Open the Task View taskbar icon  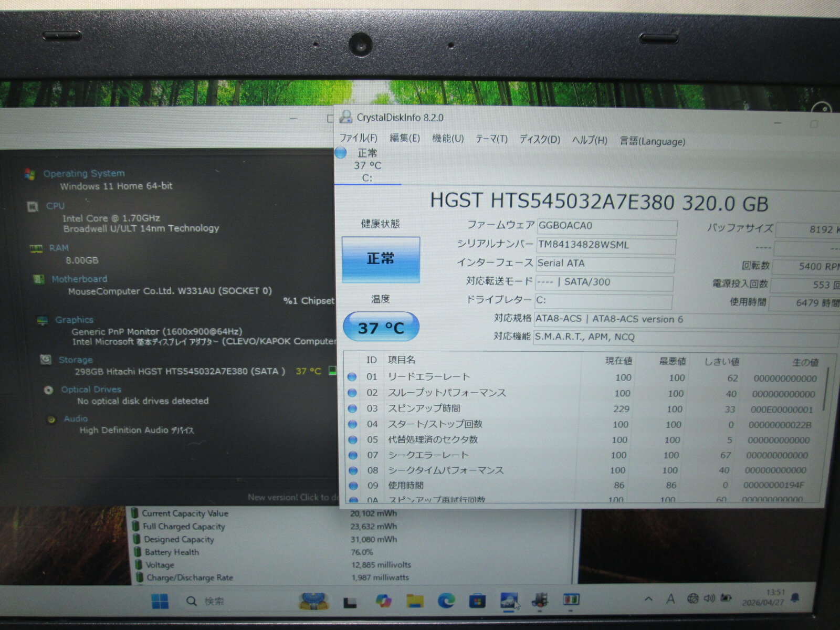[350, 603]
